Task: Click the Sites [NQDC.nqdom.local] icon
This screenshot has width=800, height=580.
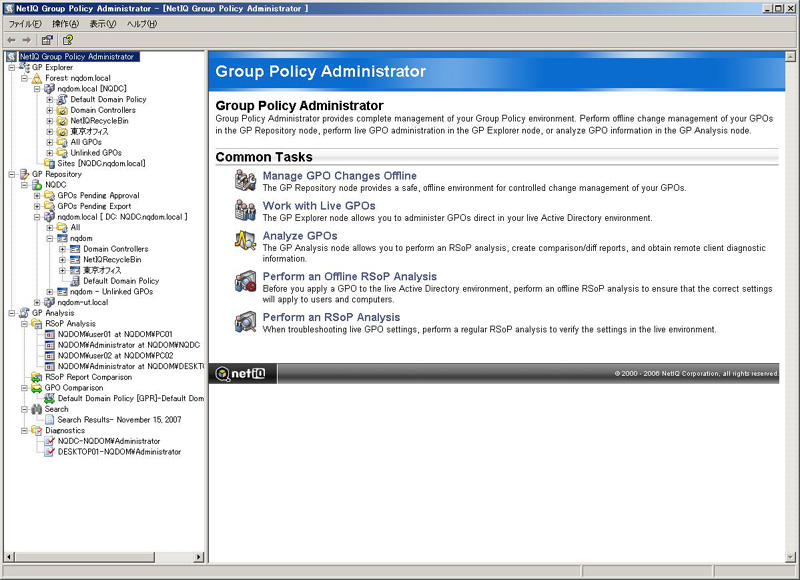Action: click(x=49, y=163)
